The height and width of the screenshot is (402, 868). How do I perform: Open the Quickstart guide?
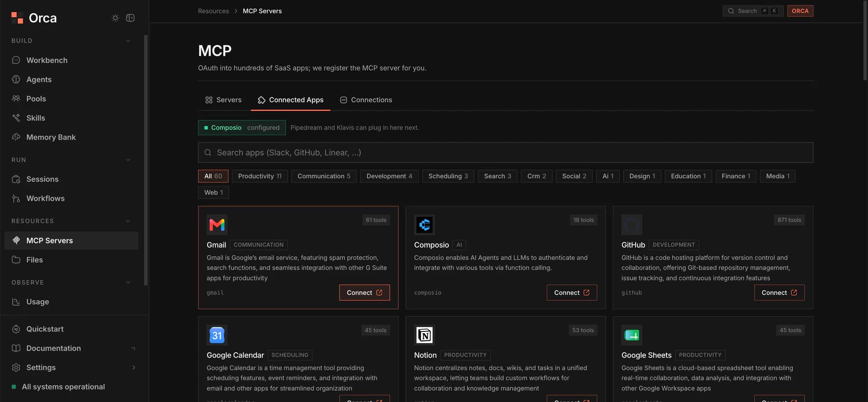[71, 329]
